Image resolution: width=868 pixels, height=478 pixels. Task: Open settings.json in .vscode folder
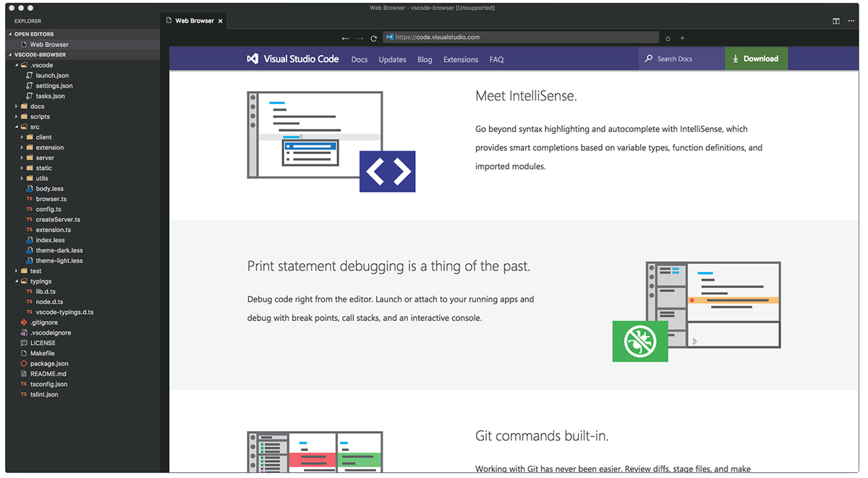(x=54, y=85)
